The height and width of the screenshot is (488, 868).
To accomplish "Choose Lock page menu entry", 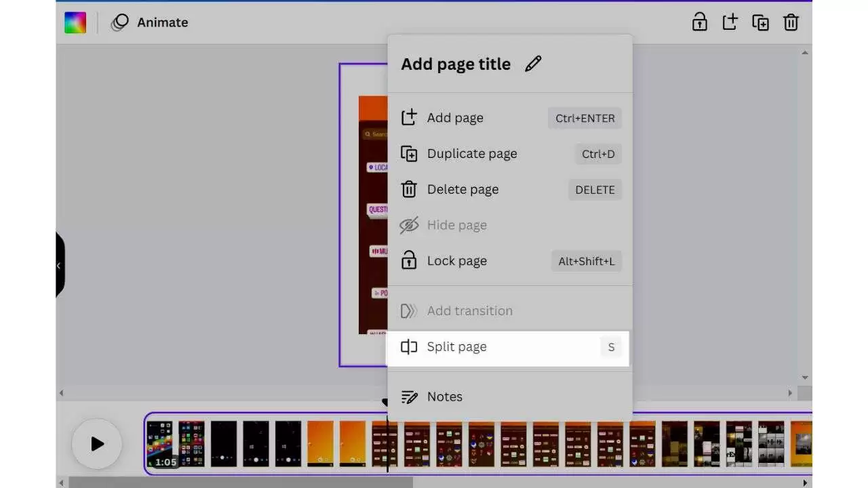I will 510,261.
